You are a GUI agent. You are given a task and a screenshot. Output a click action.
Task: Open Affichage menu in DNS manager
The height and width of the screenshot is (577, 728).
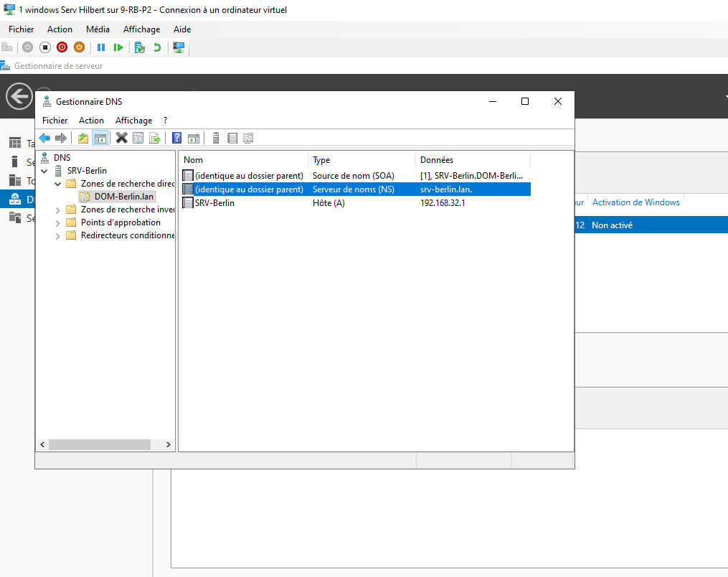coord(133,121)
